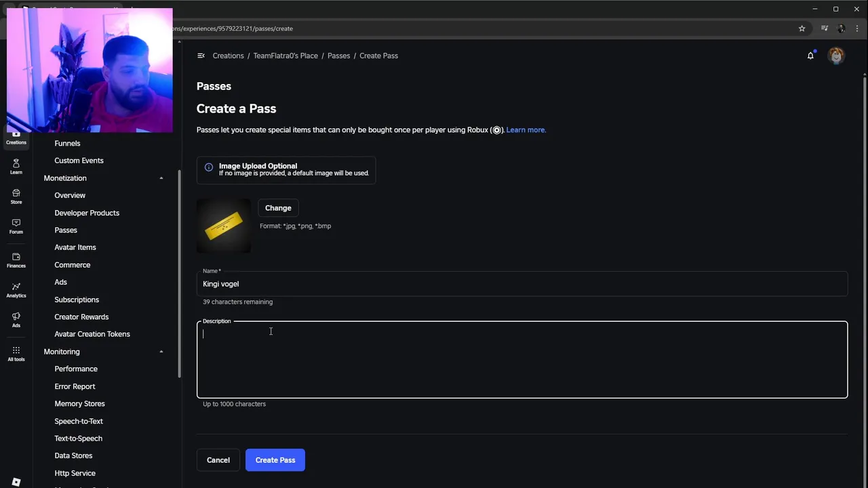Select Developer Products in the sidebar
Screen dimensions: 868x488
87,213
